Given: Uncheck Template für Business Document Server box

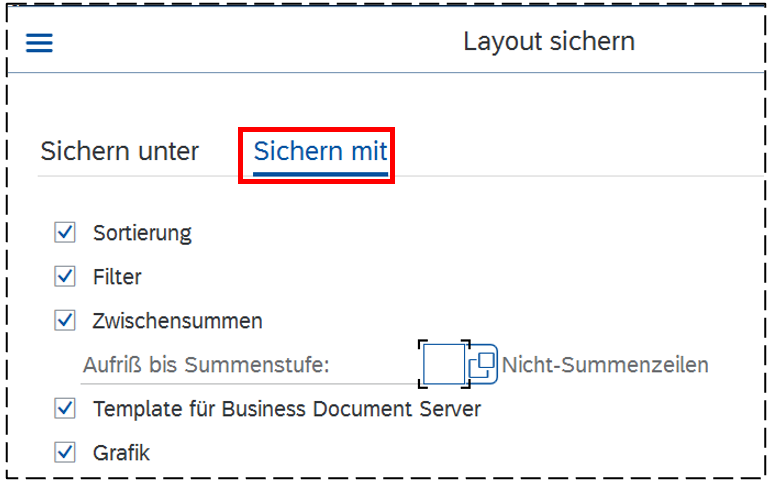Looking at the screenshot, I should [66, 408].
